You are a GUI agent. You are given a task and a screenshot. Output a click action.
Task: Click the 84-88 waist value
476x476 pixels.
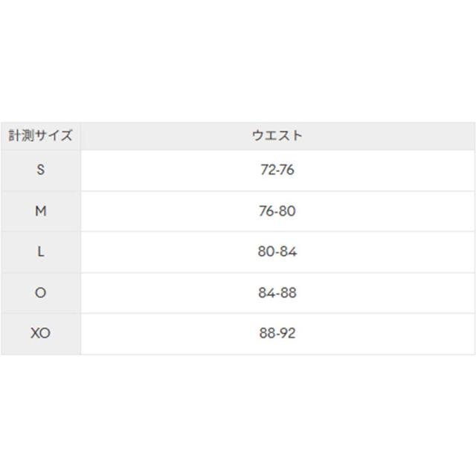click(x=277, y=292)
